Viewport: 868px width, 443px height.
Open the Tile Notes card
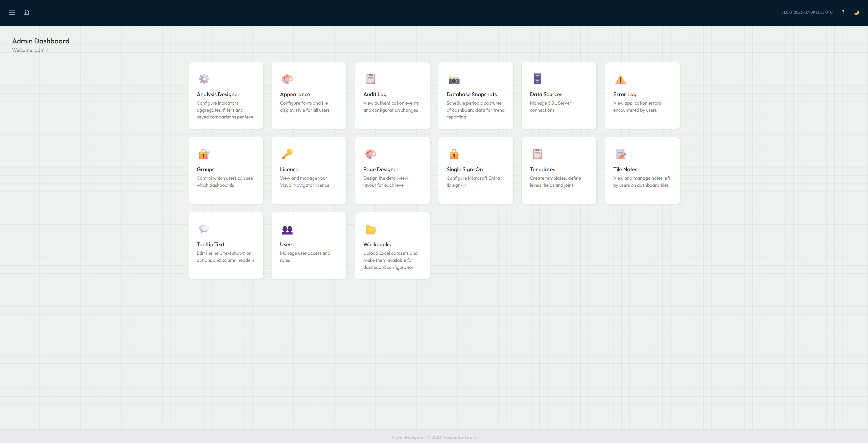[642, 170]
